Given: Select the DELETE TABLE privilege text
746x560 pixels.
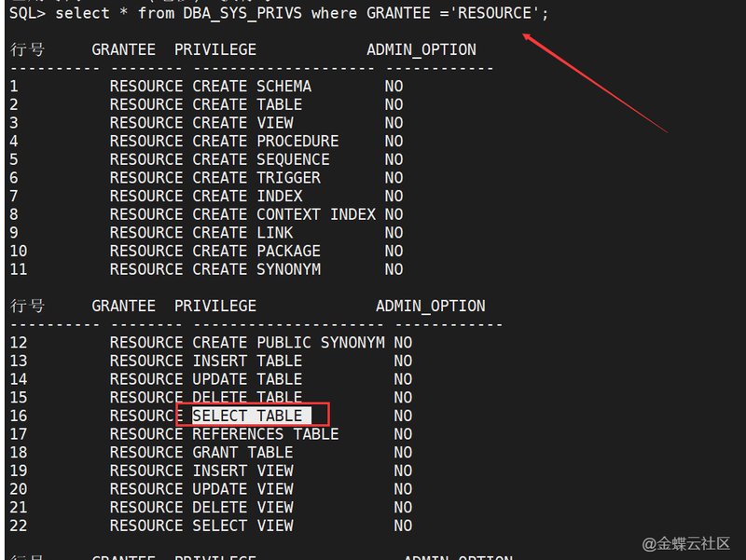Looking at the screenshot, I should (247, 398).
